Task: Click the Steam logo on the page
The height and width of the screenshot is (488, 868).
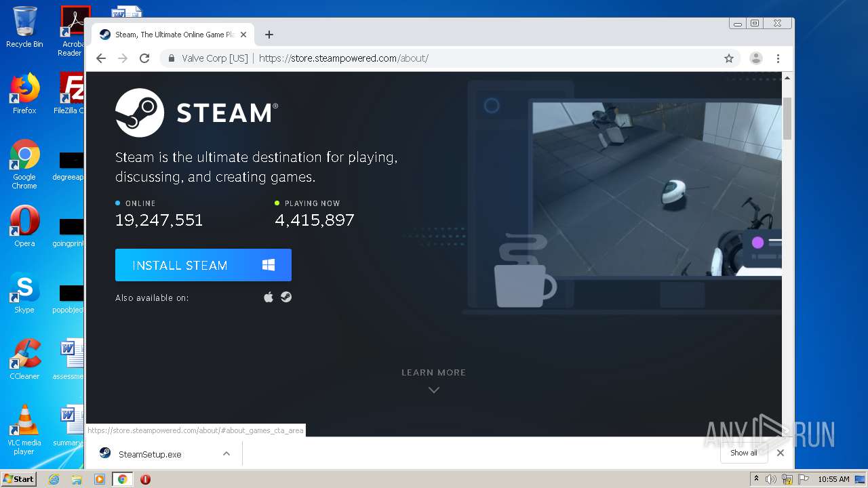Action: 197,113
